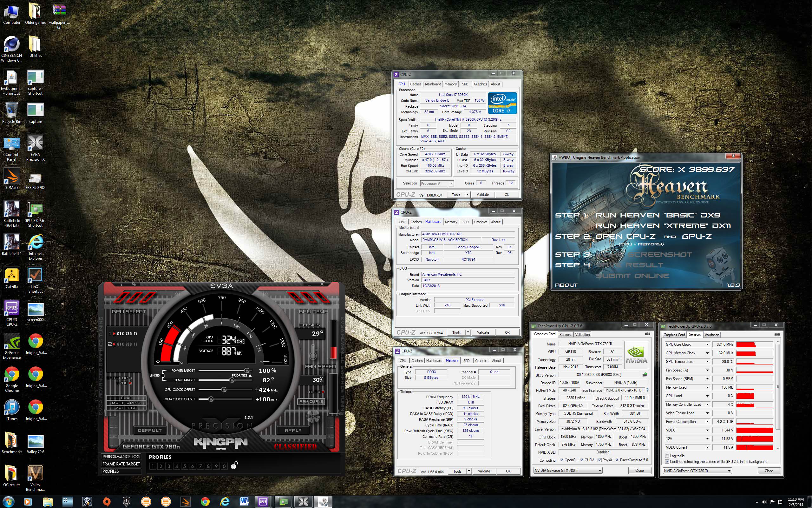Open Valley Benchmark desktop icon
Image resolution: width=812 pixels, height=508 pixels.
click(x=35, y=478)
